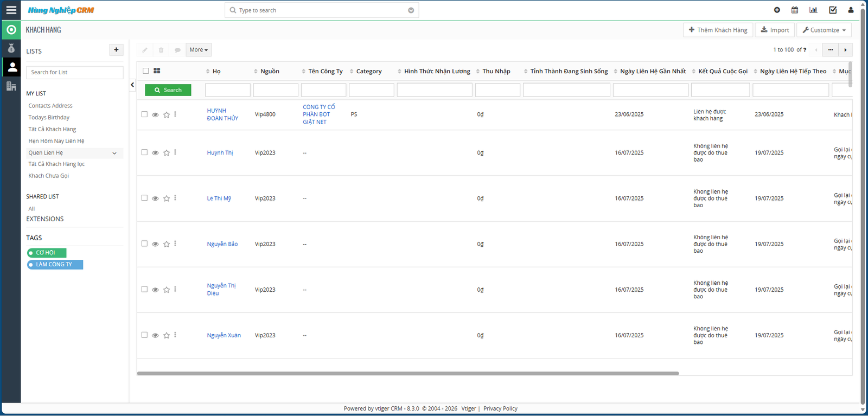Open page jump ellipsis button
This screenshot has width=868, height=416.
pyautogui.click(x=831, y=50)
